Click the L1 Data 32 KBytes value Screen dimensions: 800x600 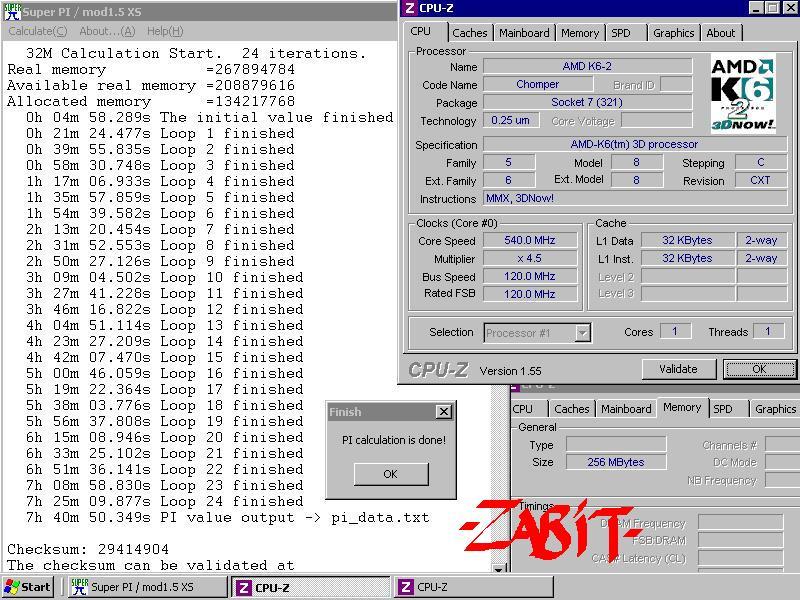click(x=687, y=240)
